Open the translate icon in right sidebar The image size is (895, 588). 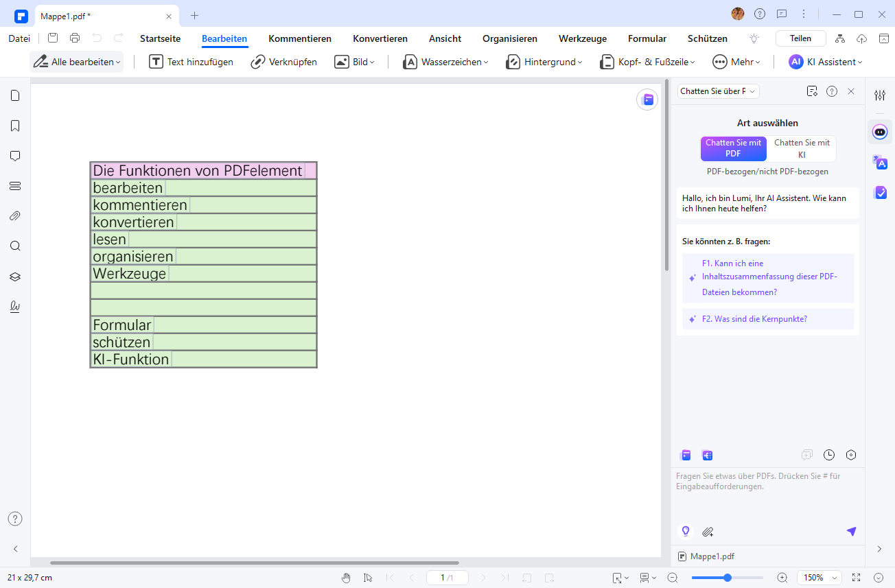880,162
